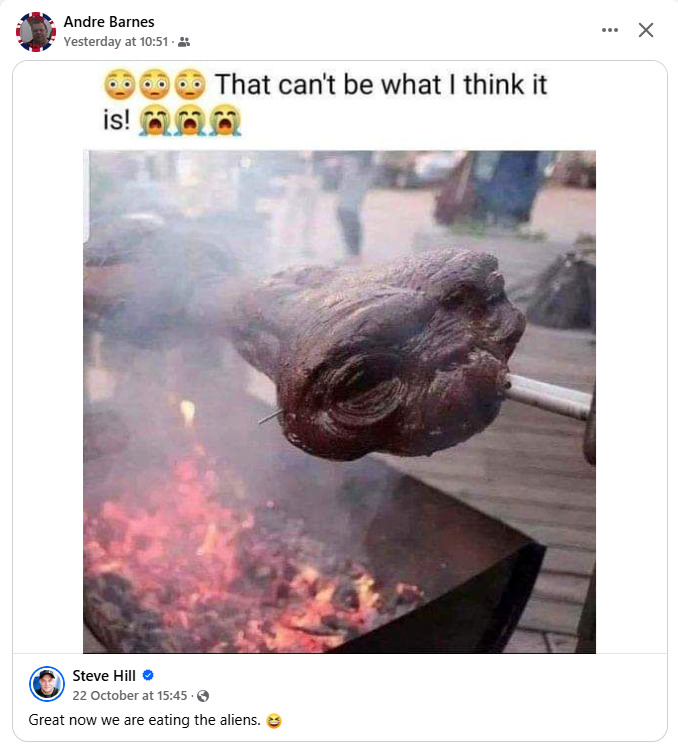The width and height of the screenshot is (678, 747).
Task: Click the 'Great now we are eating the aliens' text
Action: tap(145, 719)
